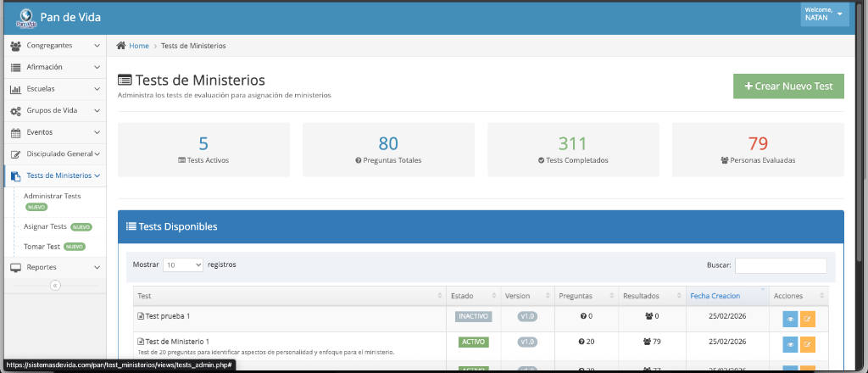Open the Discipulado General menu
Viewport: 868px width, 373px height.
pyautogui.click(x=55, y=153)
